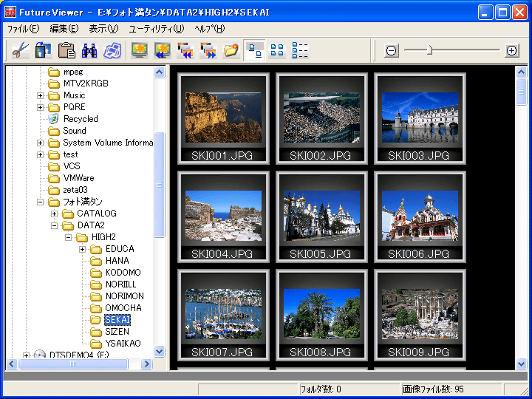Click the binoculars search icon
Screen dimensions: 532x399
click(x=89, y=50)
